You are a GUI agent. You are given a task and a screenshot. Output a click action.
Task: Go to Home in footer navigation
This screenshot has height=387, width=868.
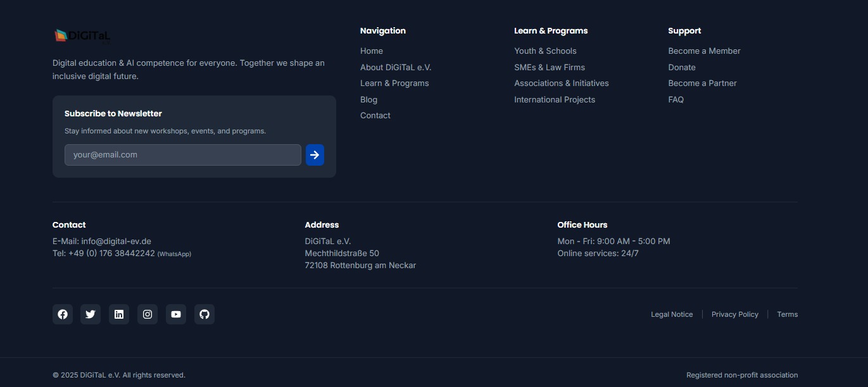tap(372, 51)
